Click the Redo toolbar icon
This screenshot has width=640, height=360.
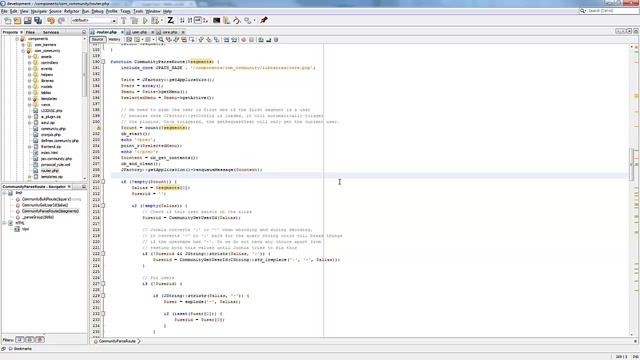coord(61,20)
